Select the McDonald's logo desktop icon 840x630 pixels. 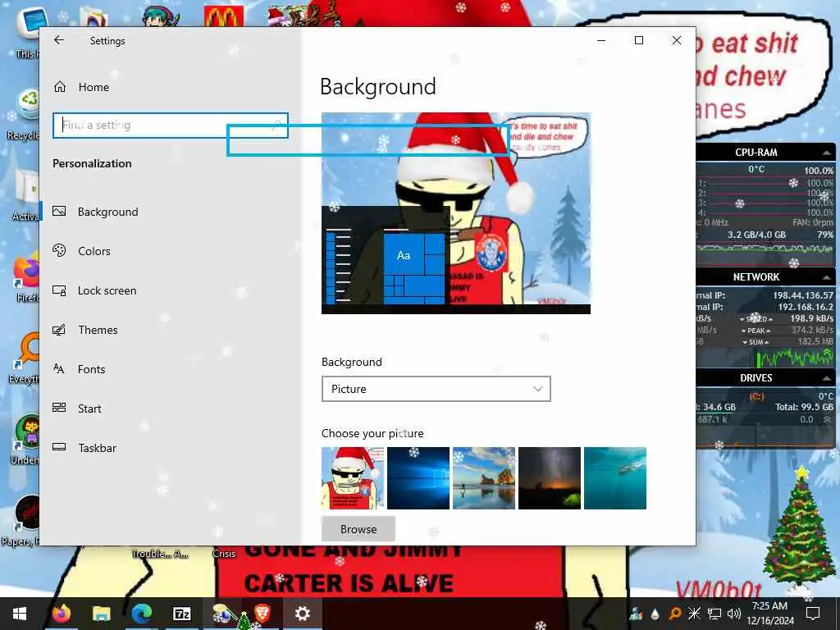[224, 16]
